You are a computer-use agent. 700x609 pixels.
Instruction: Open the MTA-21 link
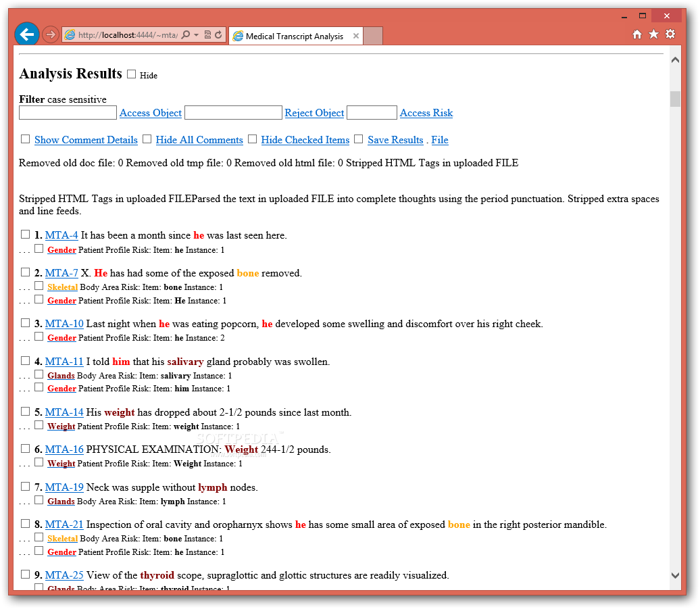coord(64,524)
